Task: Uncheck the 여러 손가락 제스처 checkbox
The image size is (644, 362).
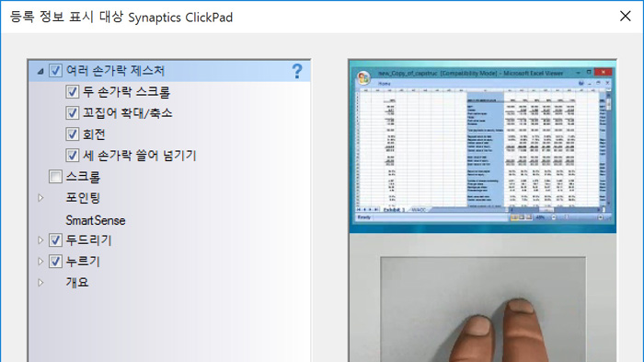Action: pyautogui.click(x=55, y=70)
